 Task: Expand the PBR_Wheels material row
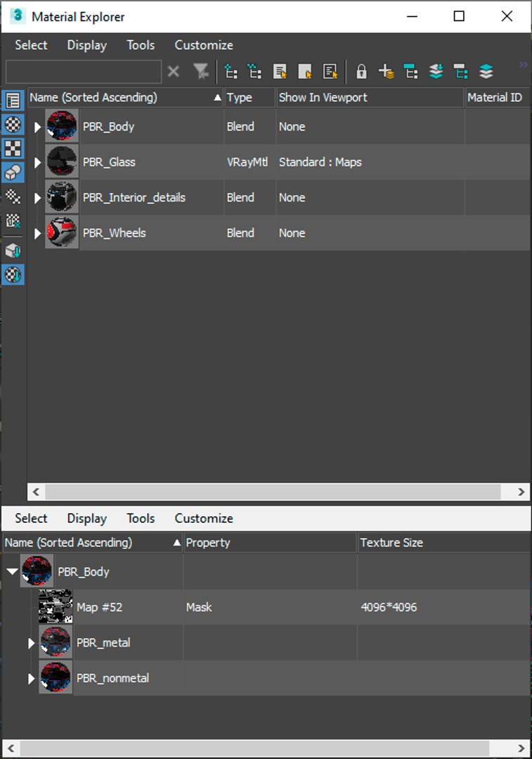click(x=37, y=233)
